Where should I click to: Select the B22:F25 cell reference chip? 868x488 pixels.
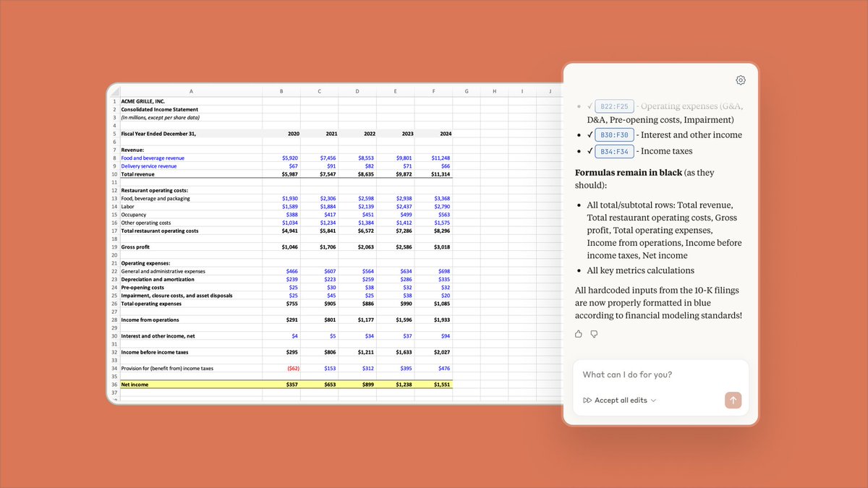tap(614, 106)
